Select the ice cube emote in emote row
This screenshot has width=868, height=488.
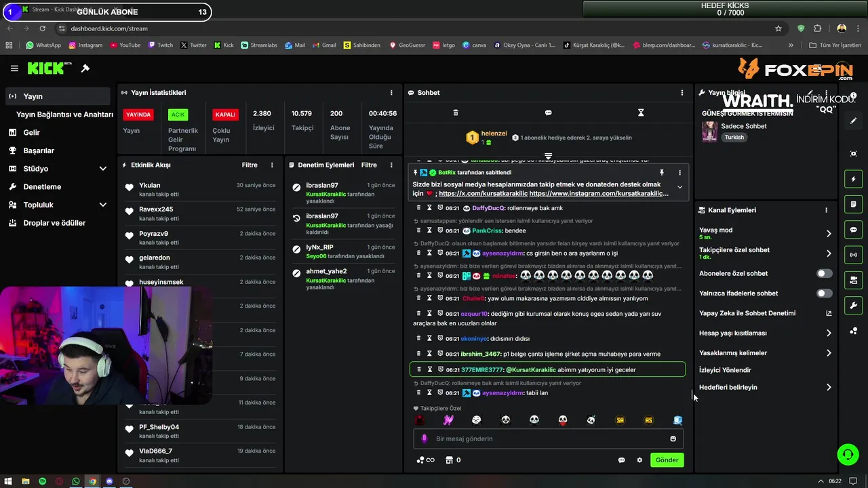(677, 420)
